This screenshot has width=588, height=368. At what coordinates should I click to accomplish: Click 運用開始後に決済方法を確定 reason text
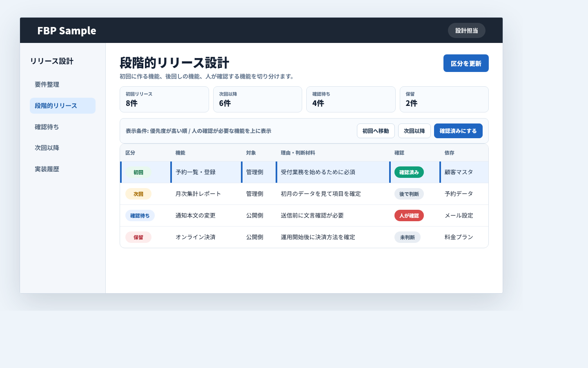[318, 237]
